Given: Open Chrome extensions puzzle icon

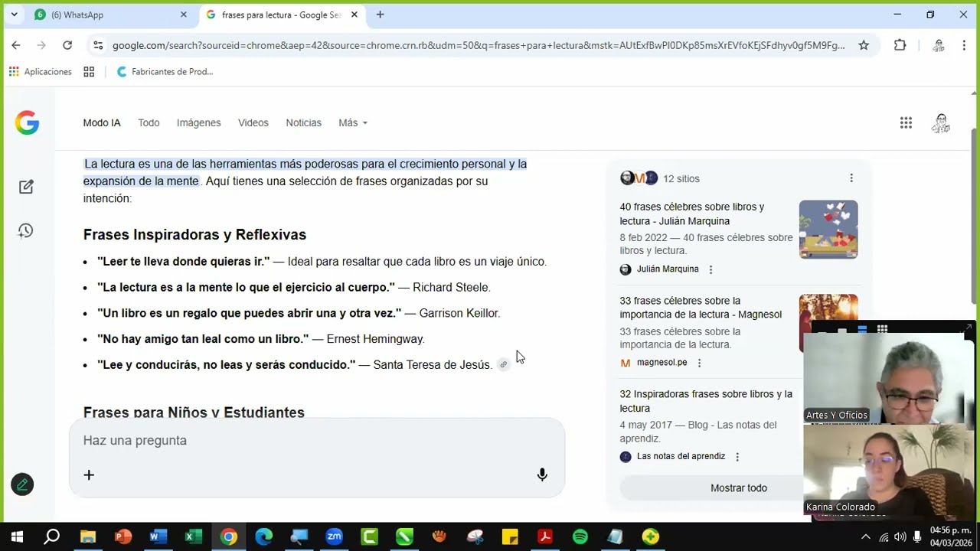Looking at the screenshot, I should [900, 45].
